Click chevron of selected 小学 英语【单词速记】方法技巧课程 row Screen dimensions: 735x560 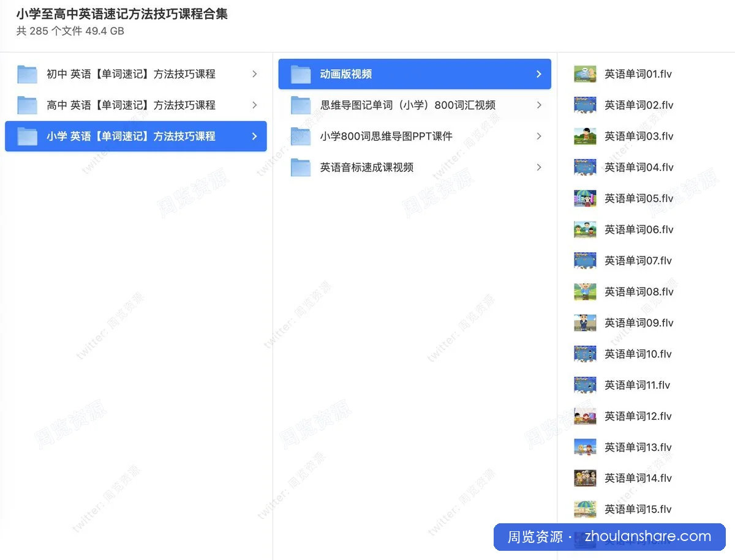click(x=255, y=136)
